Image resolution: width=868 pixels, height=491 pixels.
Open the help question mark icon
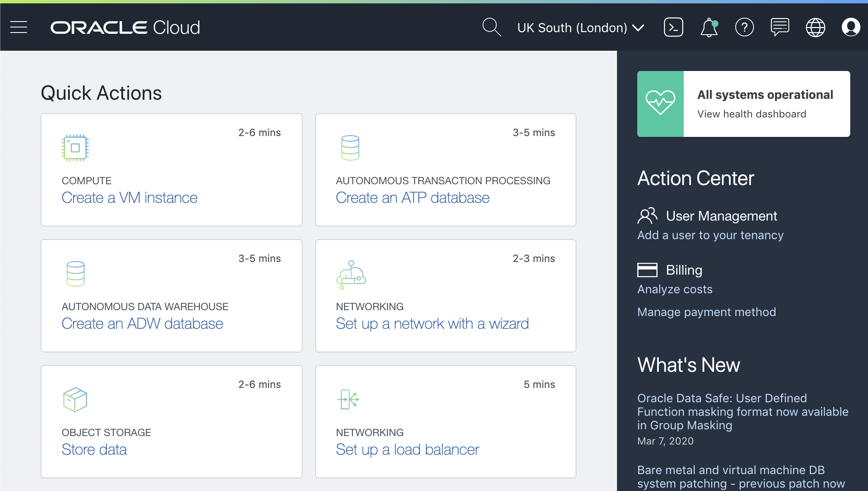pos(744,27)
